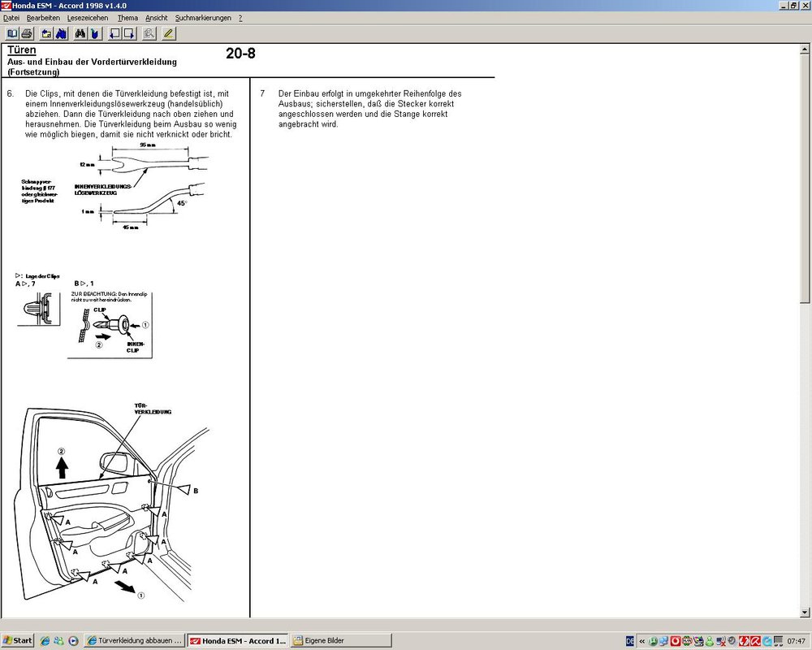Viewport: 812px width, 650px height.
Task: Click the binoculars search toolbar icon
Action: (x=80, y=33)
